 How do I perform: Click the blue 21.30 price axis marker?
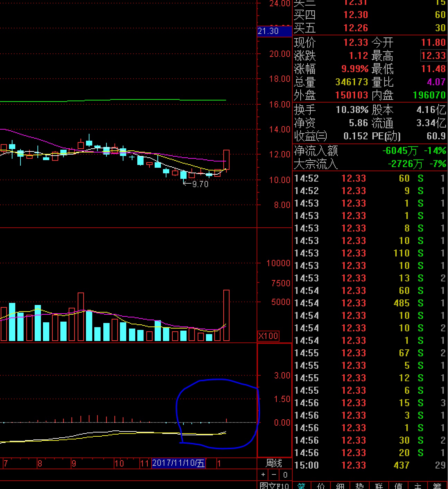coord(274,31)
